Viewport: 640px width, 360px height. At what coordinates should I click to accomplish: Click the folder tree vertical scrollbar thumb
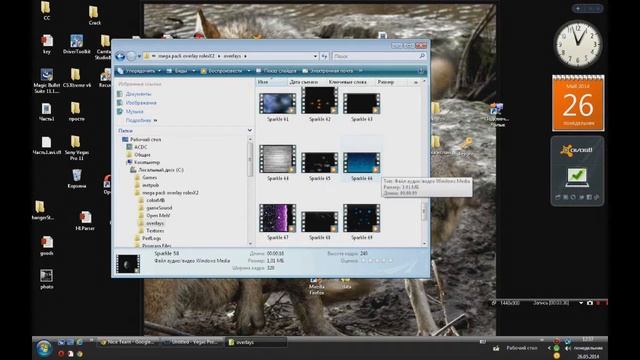tap(250, 159)
